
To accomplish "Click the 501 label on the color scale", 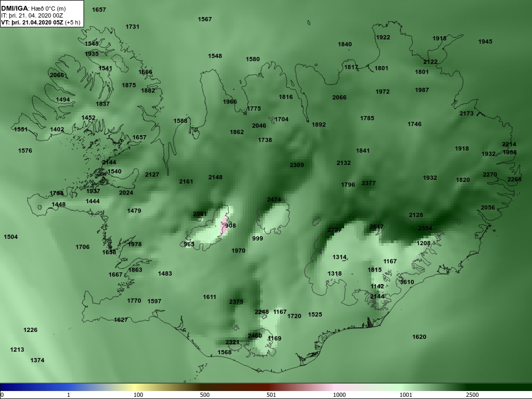I will [271, 395].
